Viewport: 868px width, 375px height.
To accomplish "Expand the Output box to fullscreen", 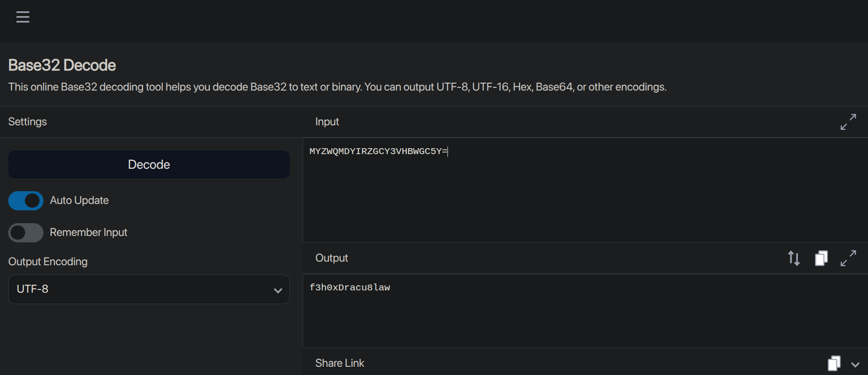I will click(848, 258).
